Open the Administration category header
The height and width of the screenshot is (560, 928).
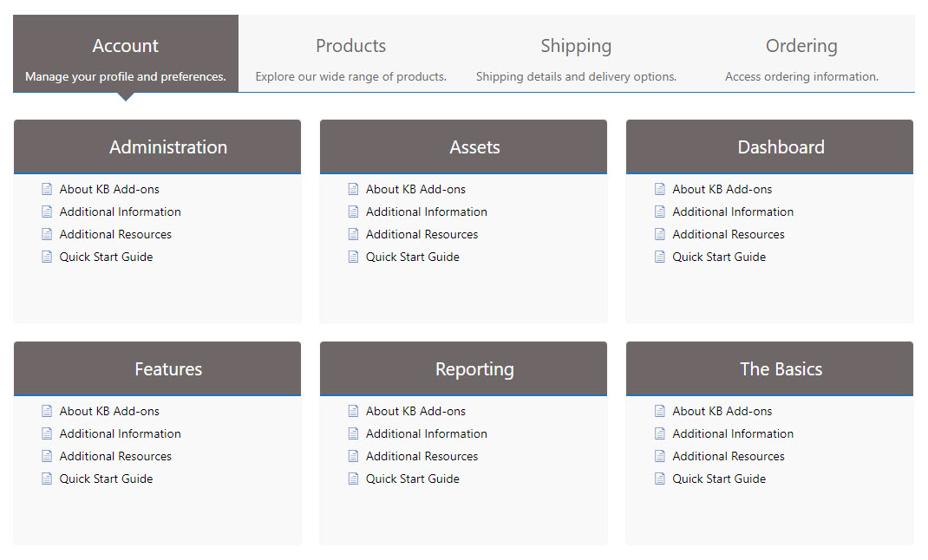pyautogui.click(x=168, y=147)
